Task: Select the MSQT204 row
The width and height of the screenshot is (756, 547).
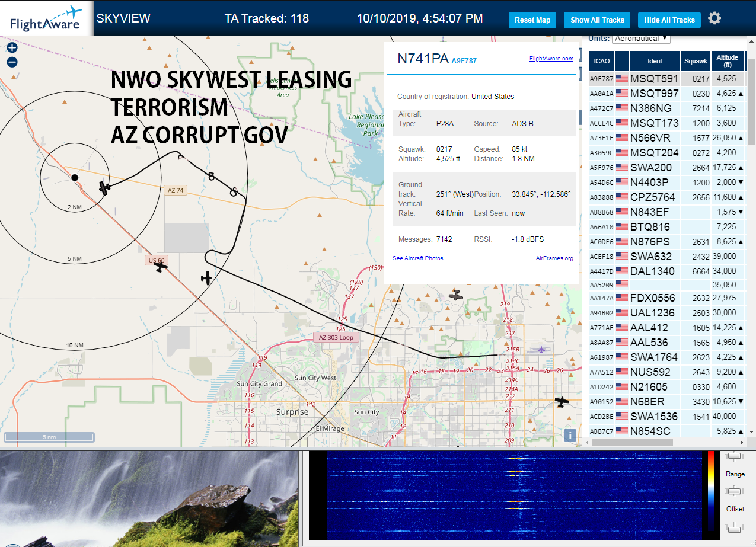Action: pyautogui.click(x=667, y=152)
